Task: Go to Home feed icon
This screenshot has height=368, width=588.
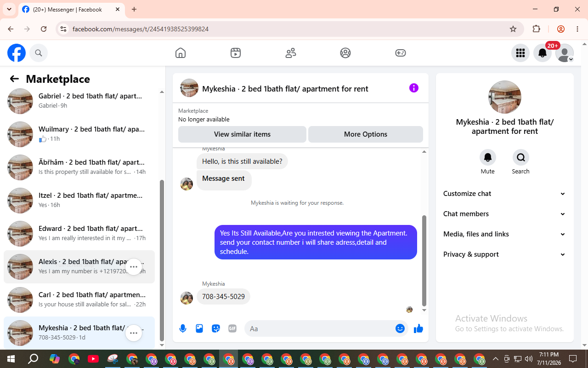Action: click(x=181, y=53)
